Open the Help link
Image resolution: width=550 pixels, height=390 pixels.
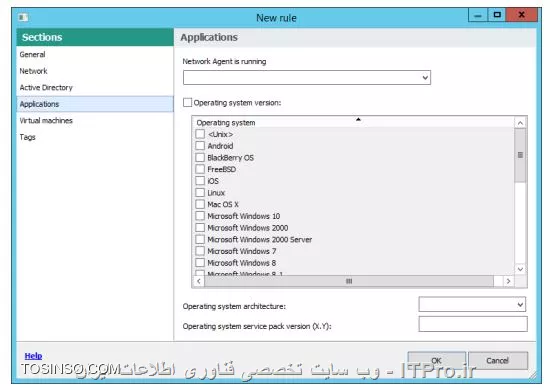click(33, 356)
